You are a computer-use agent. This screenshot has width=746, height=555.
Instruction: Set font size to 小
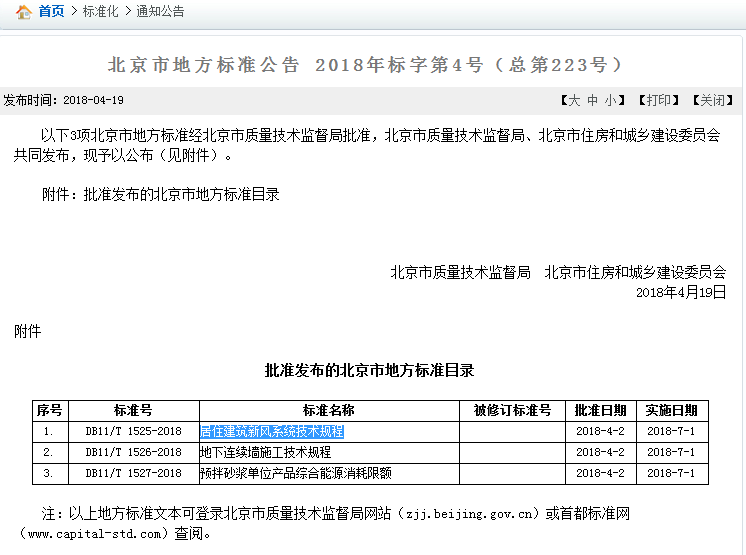(610, 100)
